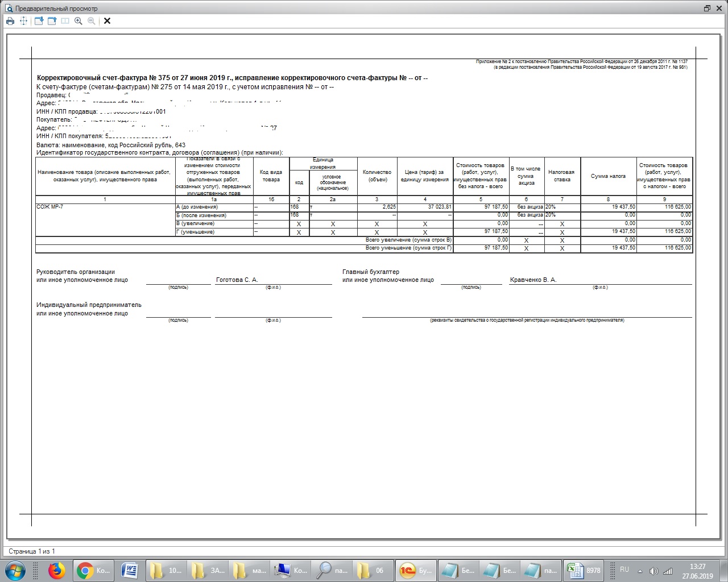Zoom in with the magnifier plus icon
The width and height of the screenshot is (728, 582).
tap(78, 21)
